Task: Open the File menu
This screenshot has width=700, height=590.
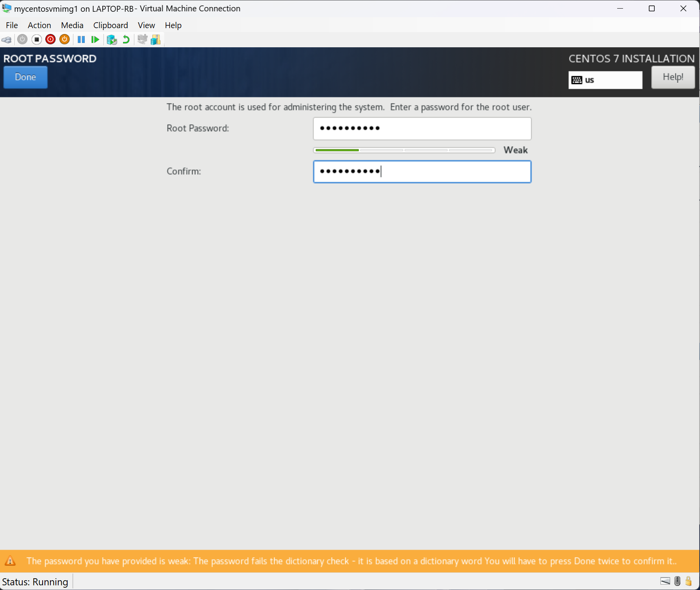Action: [12, 25]
